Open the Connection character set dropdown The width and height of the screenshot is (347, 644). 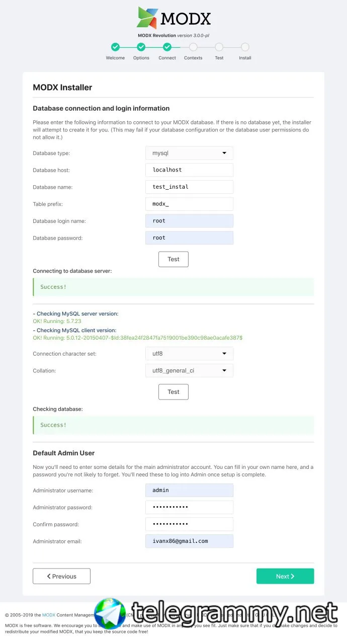click(x=190, y=354)
